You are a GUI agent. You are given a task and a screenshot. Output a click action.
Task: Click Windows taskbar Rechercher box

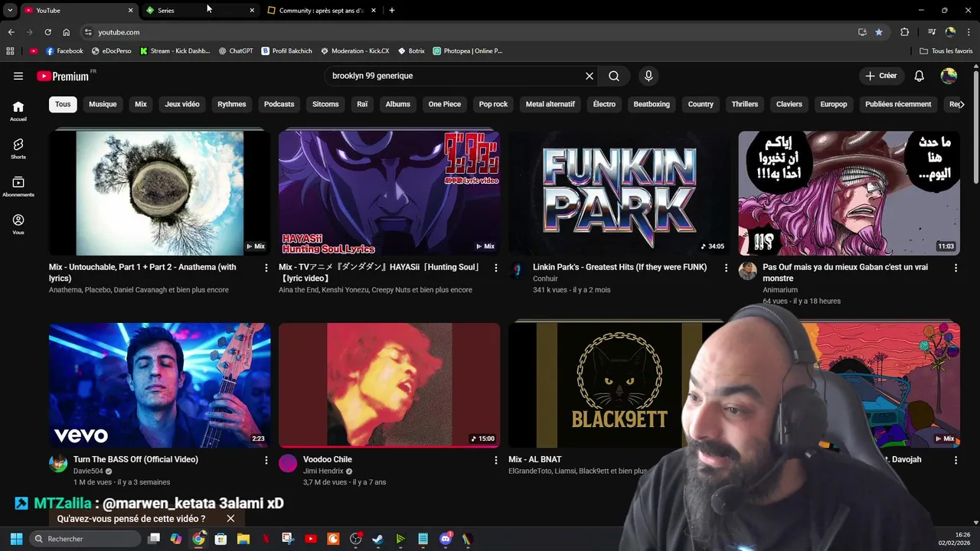click(86, 539)
